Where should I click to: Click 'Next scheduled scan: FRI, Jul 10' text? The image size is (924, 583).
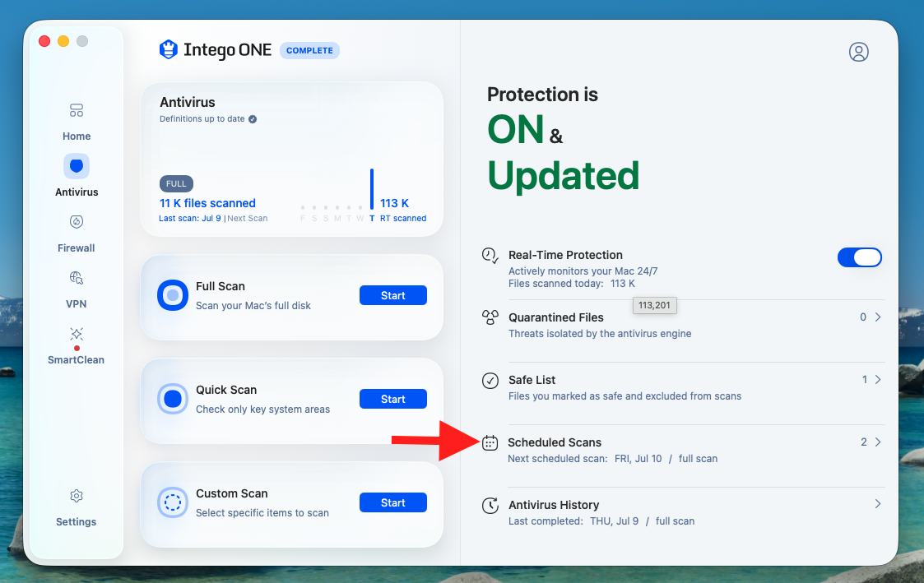pos(584,459)
